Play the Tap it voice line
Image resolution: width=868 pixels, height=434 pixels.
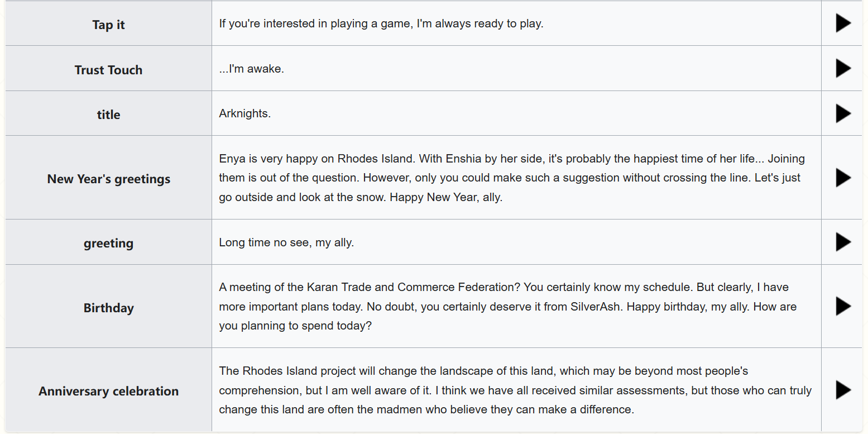pos(843,23)
